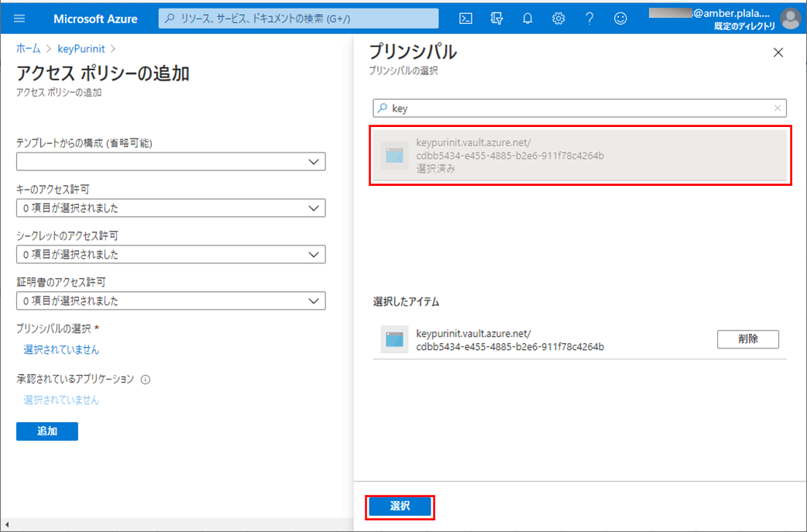Expand the テンプレートからの構成 dropdown
Image resolution: width=807 pixels, height=532 pixels.
click(x=170, y=162)
